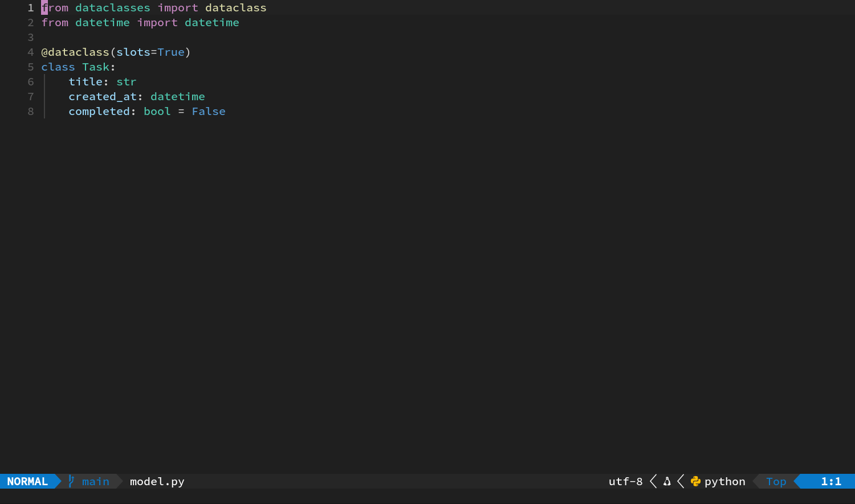Screen dimensions: 855x504
Task: Click the NORMAL mode indicator
Action: 27,481
